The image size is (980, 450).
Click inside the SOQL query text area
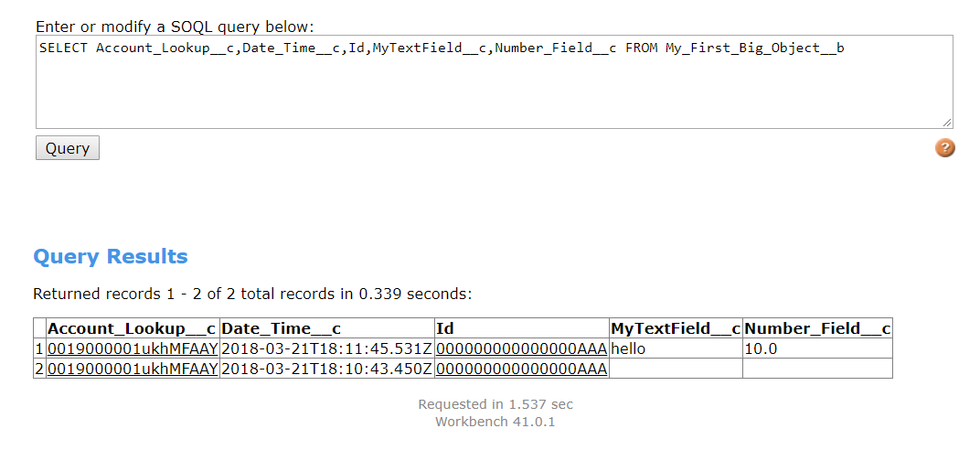pyautogui.click(x=495, y=82)
